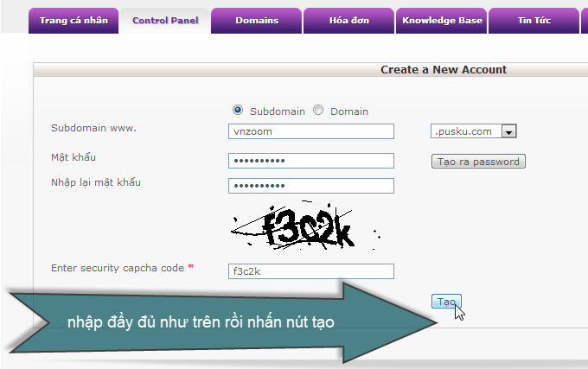Click the Tạo button to create account
This screenshot has width=588, height=369.
[x=446, y=302]
